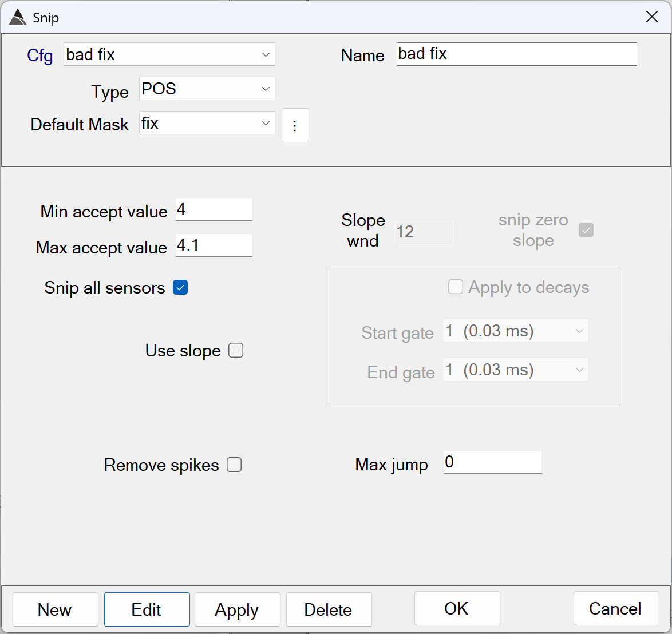The image size is (672, 634).
Task: Confirm with the OK button
Action: [x=457, y=608]
